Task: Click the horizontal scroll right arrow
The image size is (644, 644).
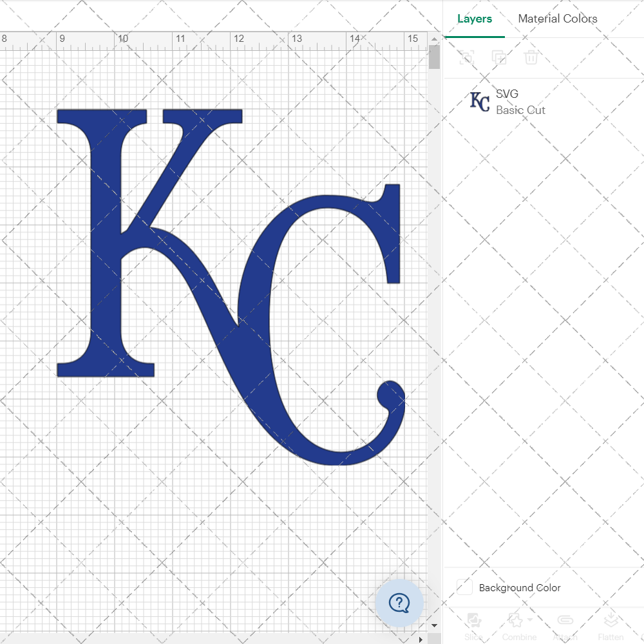Action: [421, 639]
